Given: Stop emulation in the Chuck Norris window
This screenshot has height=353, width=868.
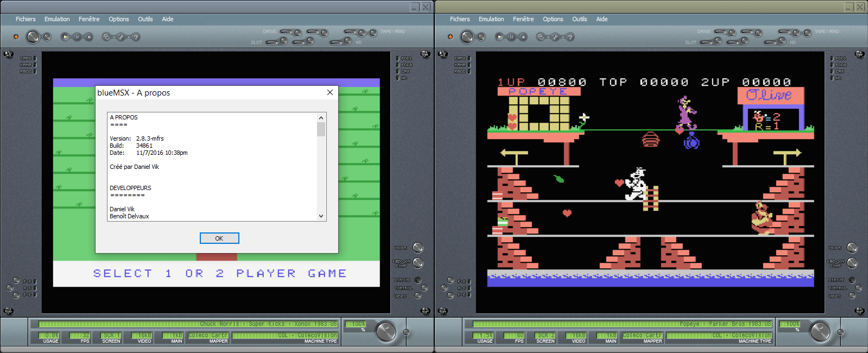Looking at the screenshot, I should 89,37.
